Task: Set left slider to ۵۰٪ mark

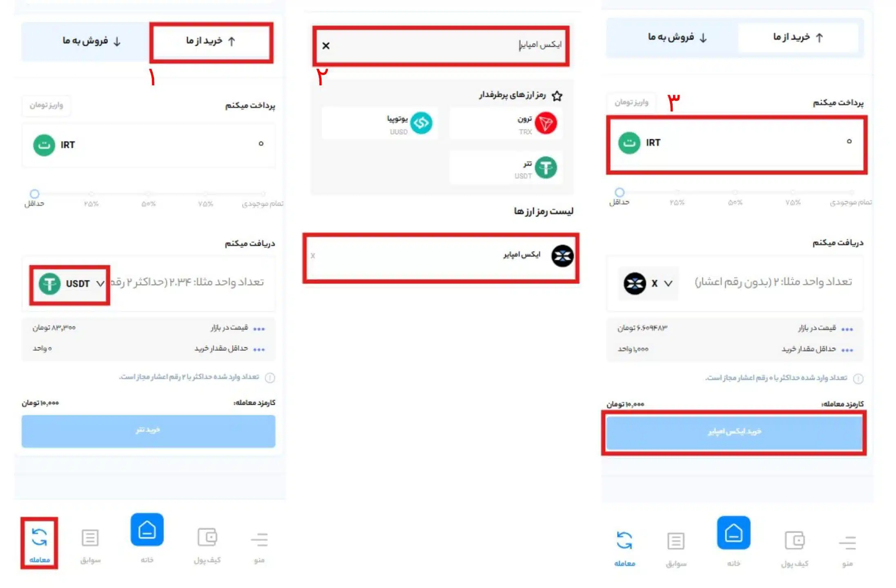Action: 149,194
